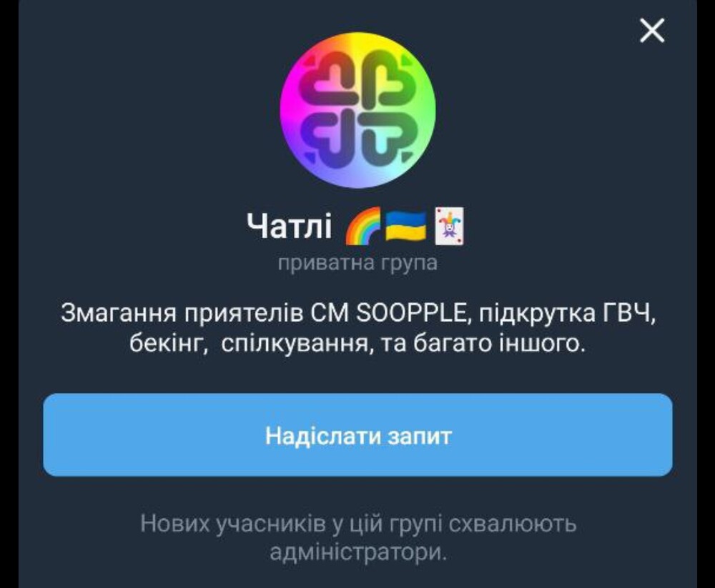The image size is (715, 588).
Task: Click top-left heart shape in avatar
Action: tap(329, 79)
